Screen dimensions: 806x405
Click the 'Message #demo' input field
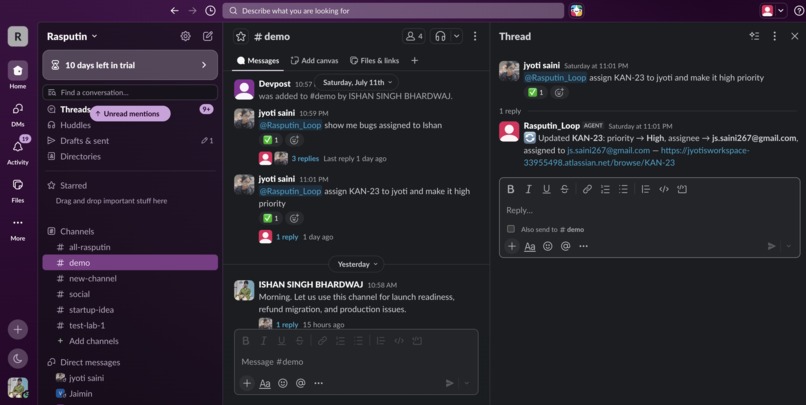356,362
